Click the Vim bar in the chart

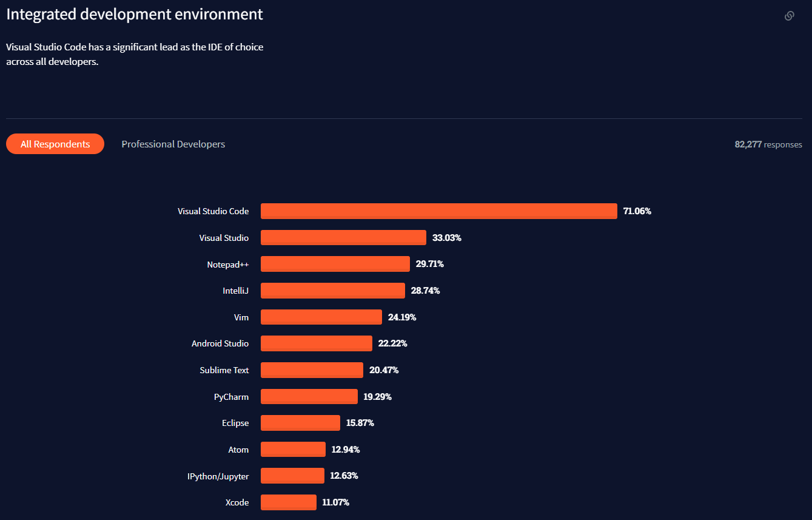coord(321,317)
